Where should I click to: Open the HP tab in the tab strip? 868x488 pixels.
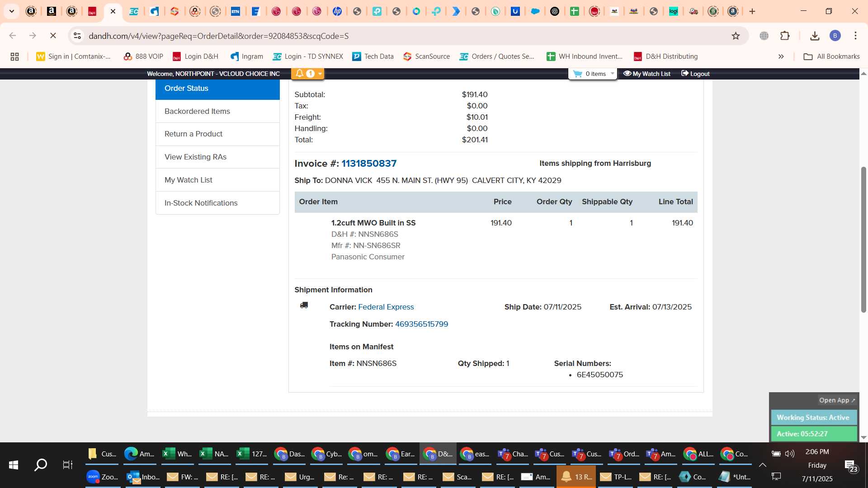tap(337, 11)
